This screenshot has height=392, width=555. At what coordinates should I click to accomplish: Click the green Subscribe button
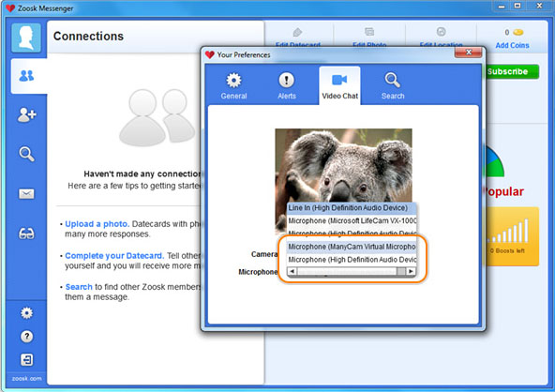coord(510,71)
